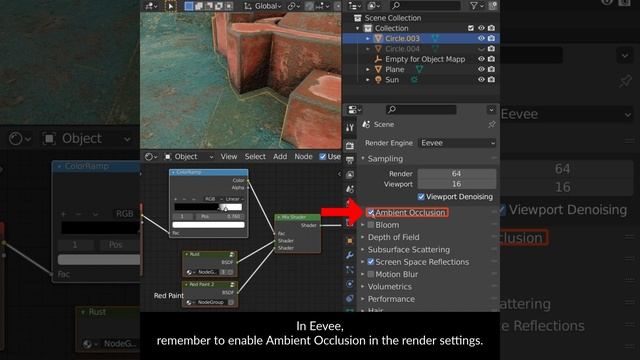The width and height of the screenshot is (640, 360).
Task: Click the Tool properties tab icon
Action: 350,128
